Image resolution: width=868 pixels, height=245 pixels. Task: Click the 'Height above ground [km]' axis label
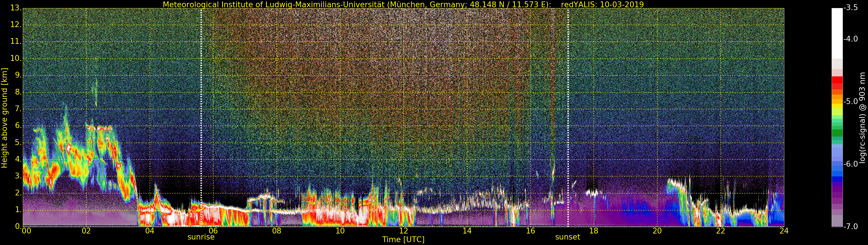tap(4, 118)
